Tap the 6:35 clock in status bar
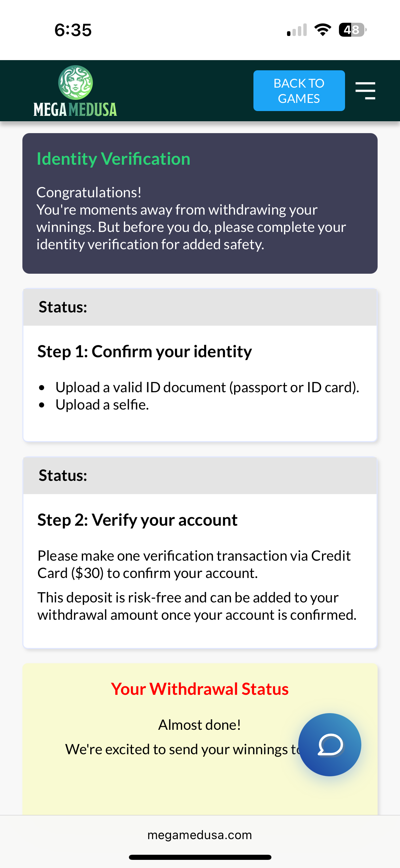This screenshot has height=868, width=400. click(x=73, y=30)
